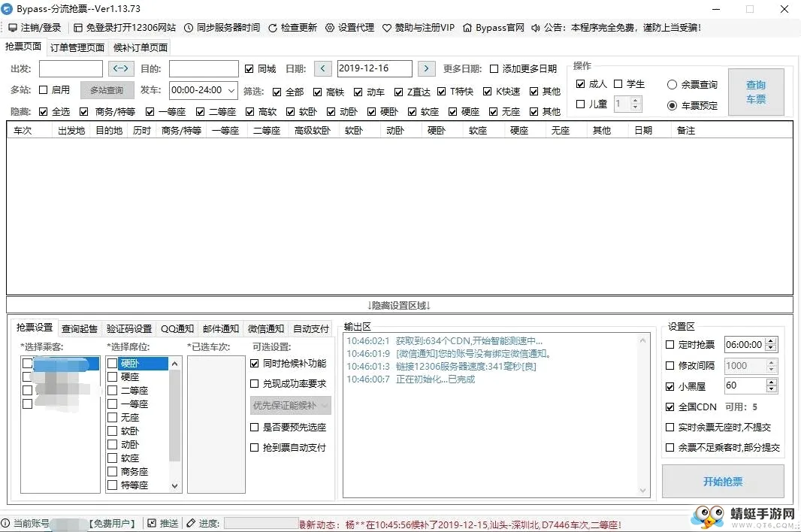
Task: Open the 查询起售 settings tab
Action: pos(80,328)
